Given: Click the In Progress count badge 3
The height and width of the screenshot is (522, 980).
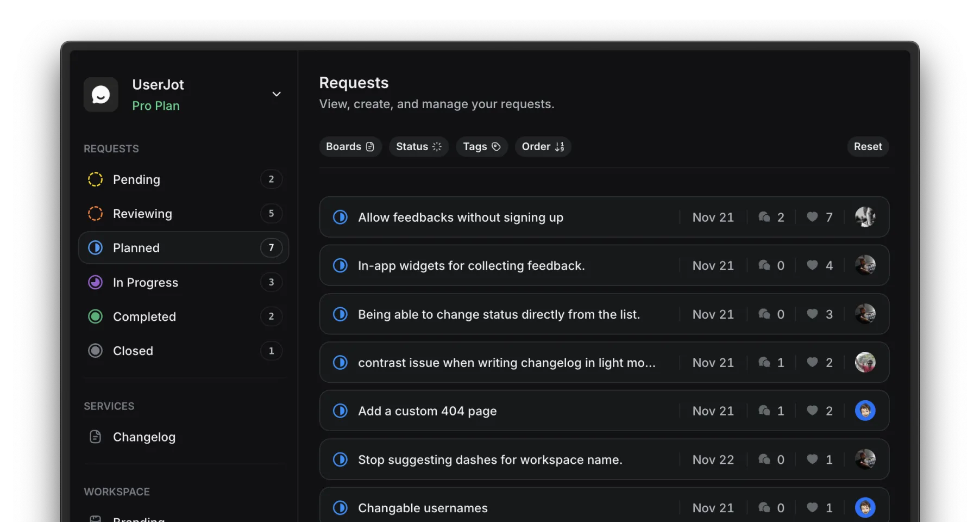Looking at the screenshot, I should click(271, 282).
